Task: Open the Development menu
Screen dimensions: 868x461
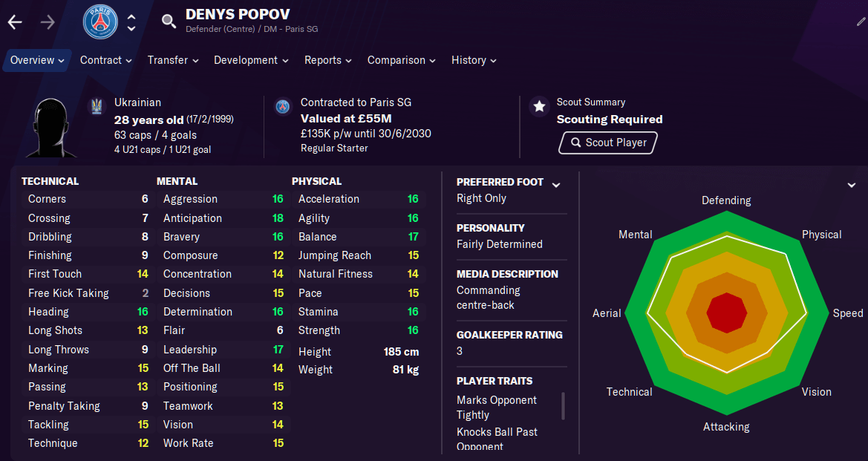Action: click(251, 60)
